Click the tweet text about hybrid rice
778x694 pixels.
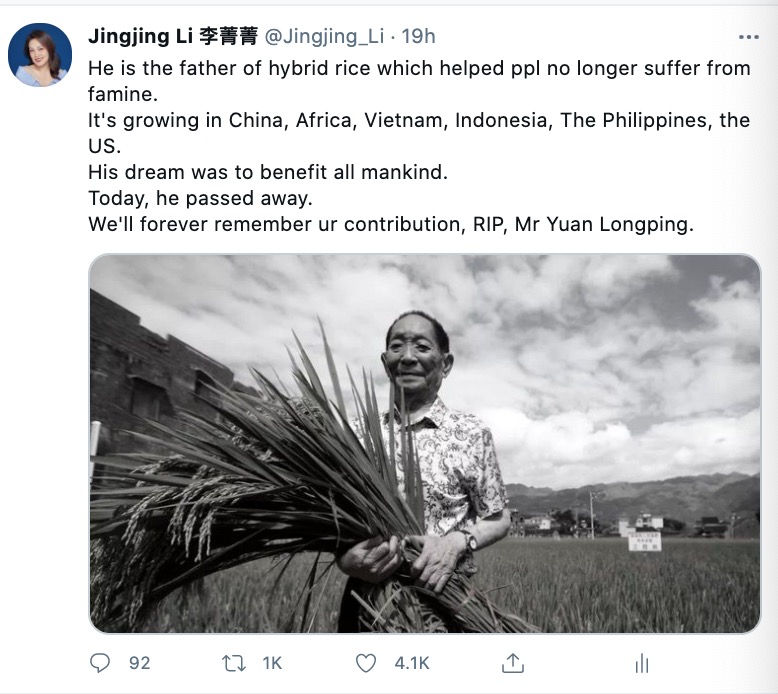(x=419, y=146)
